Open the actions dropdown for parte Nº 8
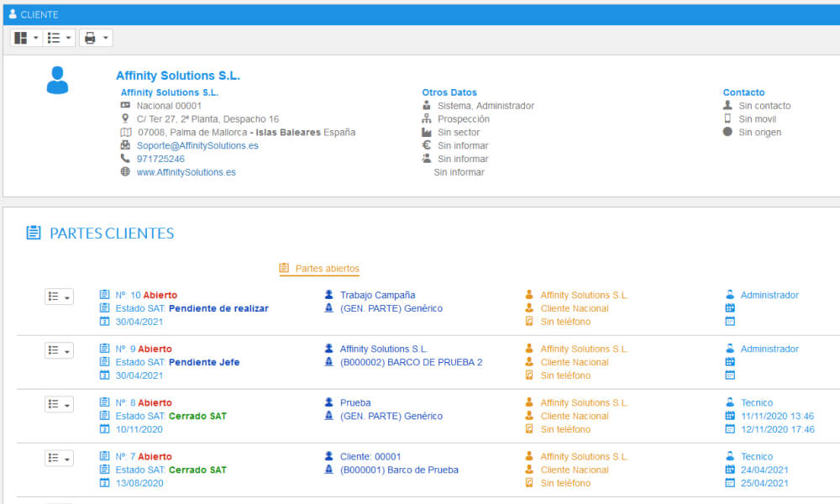Screen dimensions: 840x504 click(59, 404)
